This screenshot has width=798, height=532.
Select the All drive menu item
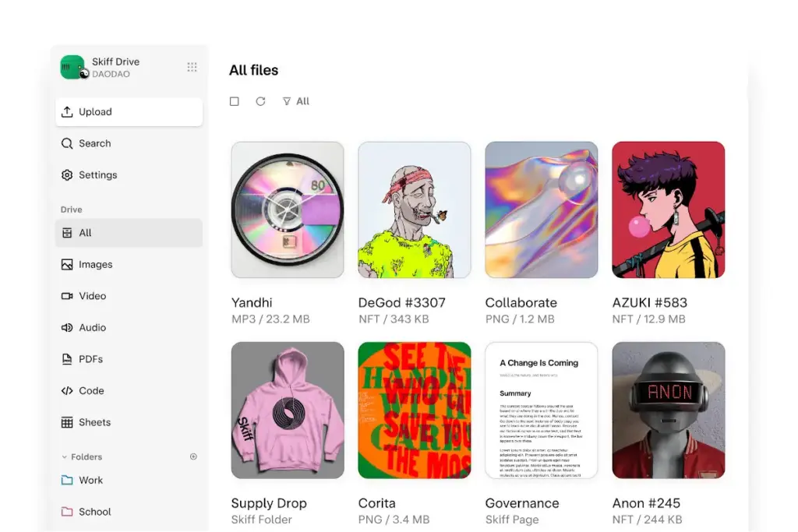point(129,233)
